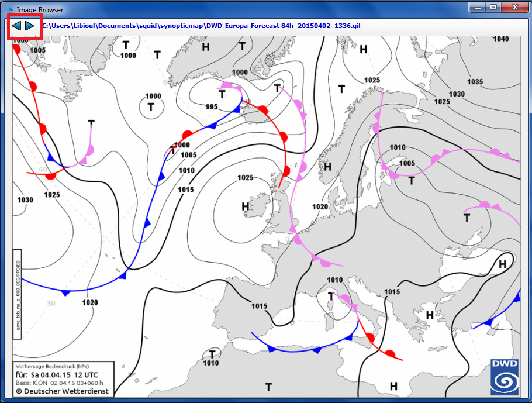Click the 995 pressure label near Iceland
Viewport: 532px width, 403px height.
pyautogui.click(x=212, y=106)
